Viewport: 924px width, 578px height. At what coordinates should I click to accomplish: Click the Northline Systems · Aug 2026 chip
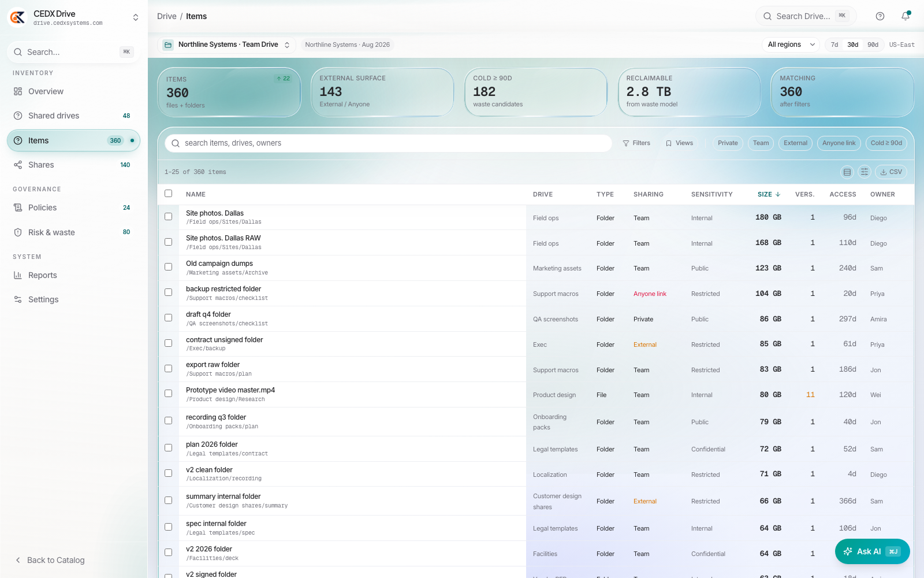point(348,45)
